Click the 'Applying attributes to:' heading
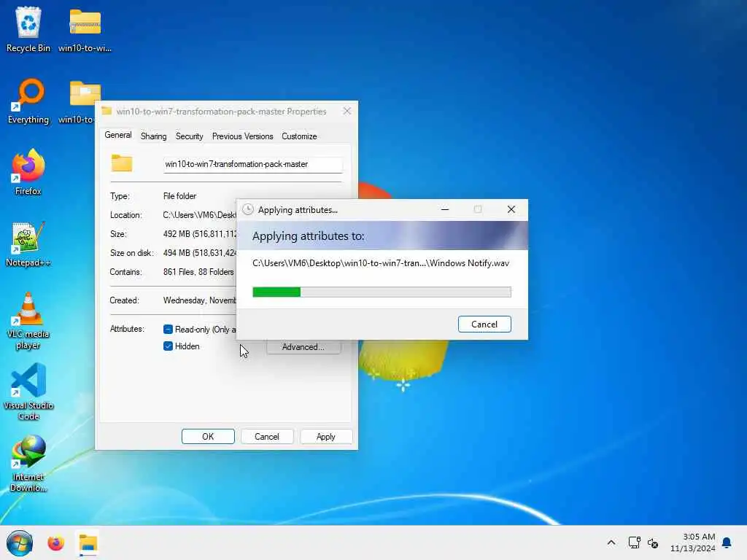Screen dimensions: 747x560 [309, 236]
